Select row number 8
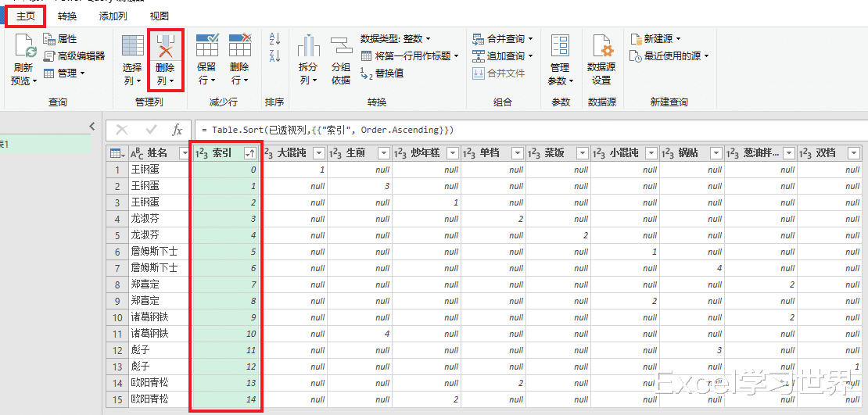 pyautogui.click(x=117, y=284)
